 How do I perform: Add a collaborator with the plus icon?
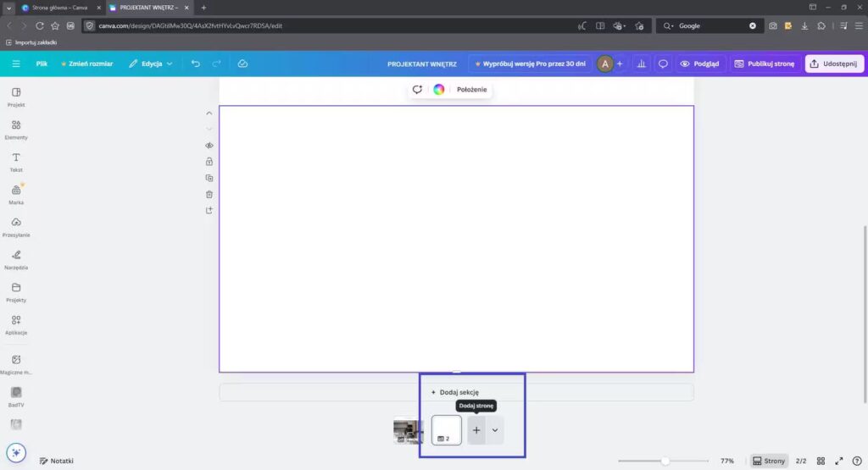tap(620, 64)
